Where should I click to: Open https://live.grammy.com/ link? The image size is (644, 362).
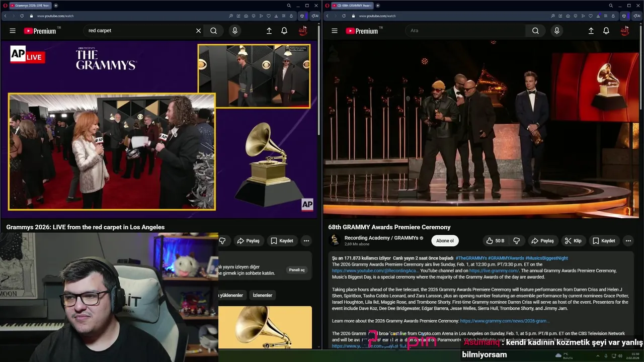coord(494,270)
